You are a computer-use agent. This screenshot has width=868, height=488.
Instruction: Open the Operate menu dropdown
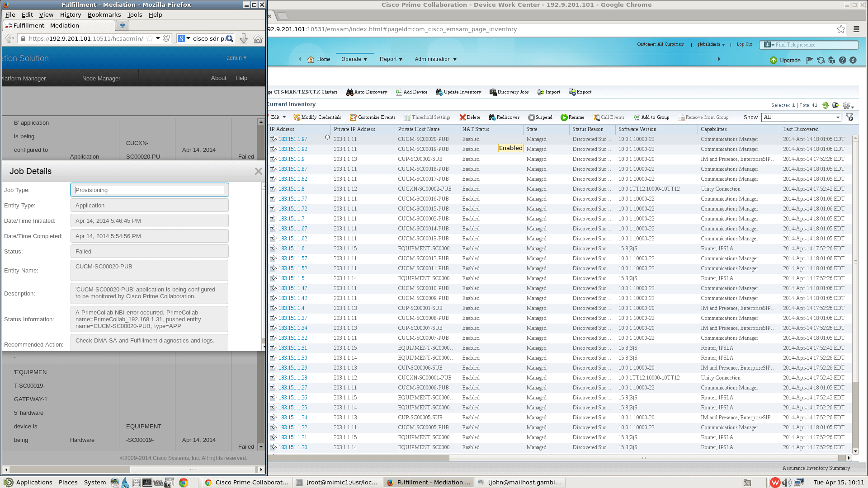(x=354, y=59)
